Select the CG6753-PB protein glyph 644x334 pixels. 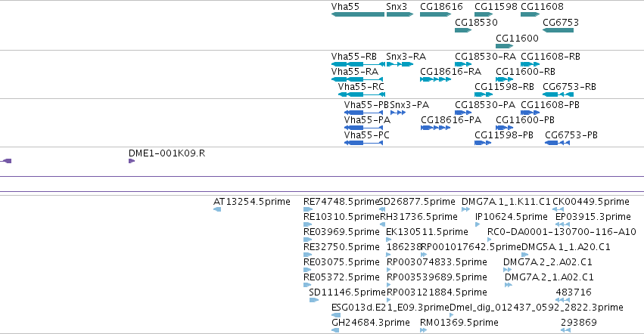557,143
